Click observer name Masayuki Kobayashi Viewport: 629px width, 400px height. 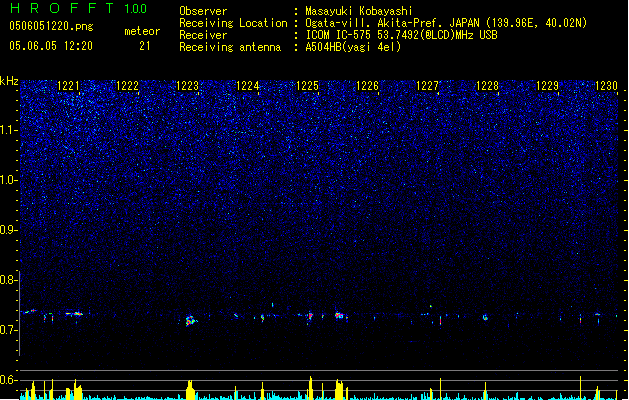(359, 11)
